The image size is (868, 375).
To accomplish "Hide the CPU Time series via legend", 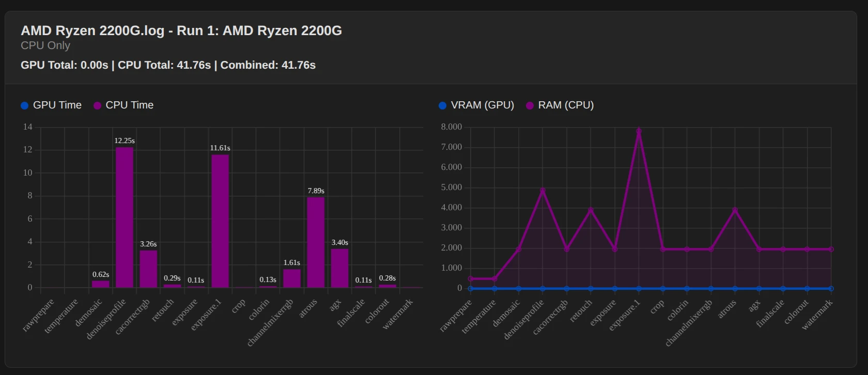I will pyautogui.click(x=123, y=105).
